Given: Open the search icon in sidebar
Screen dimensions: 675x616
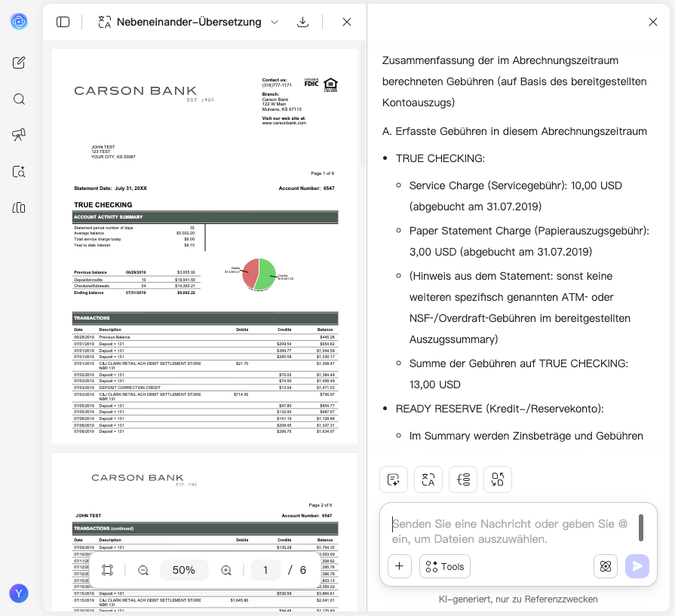Looking at the screenshot, I should [x=19, y=100].
